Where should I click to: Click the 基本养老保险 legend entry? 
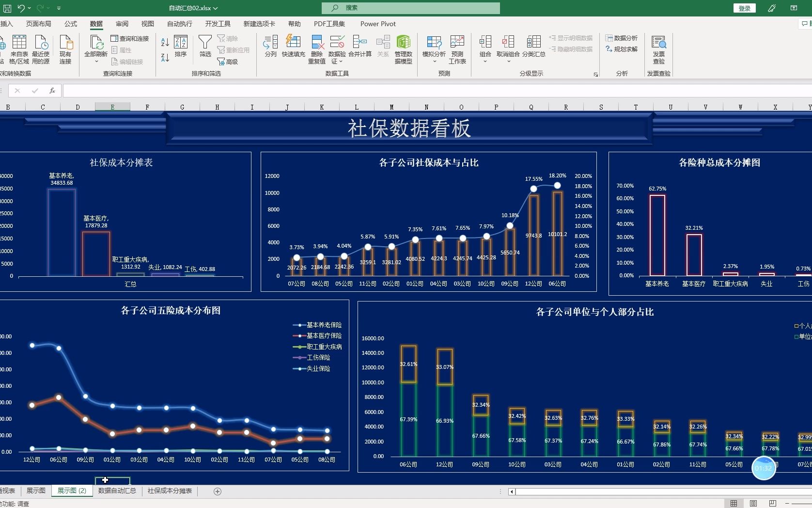[318, 325]
